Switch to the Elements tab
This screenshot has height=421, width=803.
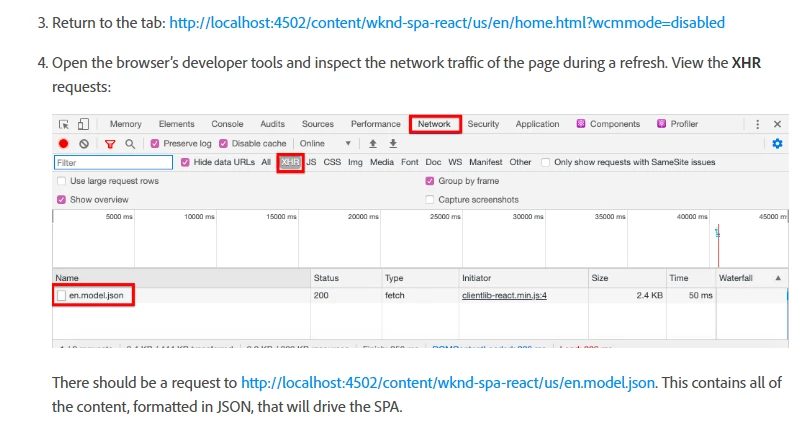pos(177,124)
